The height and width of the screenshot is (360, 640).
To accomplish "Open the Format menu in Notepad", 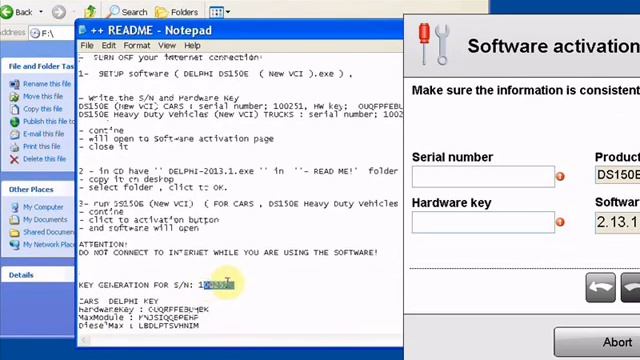I will tap(137, 45).
